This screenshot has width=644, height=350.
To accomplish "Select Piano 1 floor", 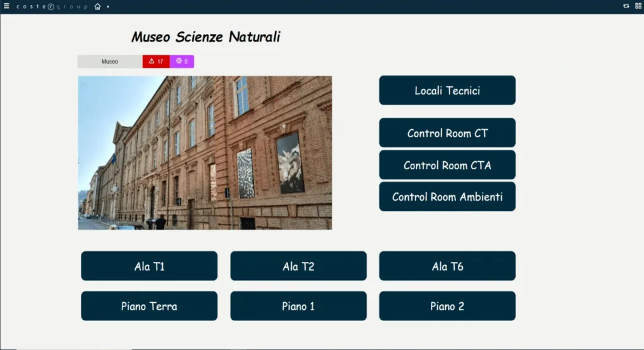I will [298, 306].
